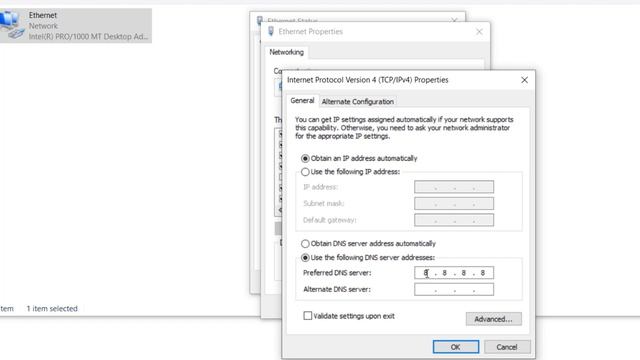Click the Ethernet Properties title icon
The image size is (640, 360).
pyautogui.click(x=271, y=31)
